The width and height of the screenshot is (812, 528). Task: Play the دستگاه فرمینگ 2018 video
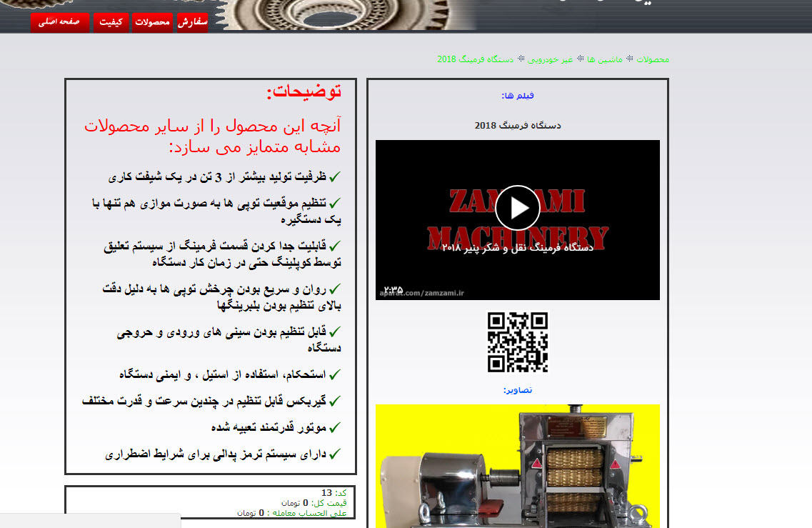click(x=517, y=208)
